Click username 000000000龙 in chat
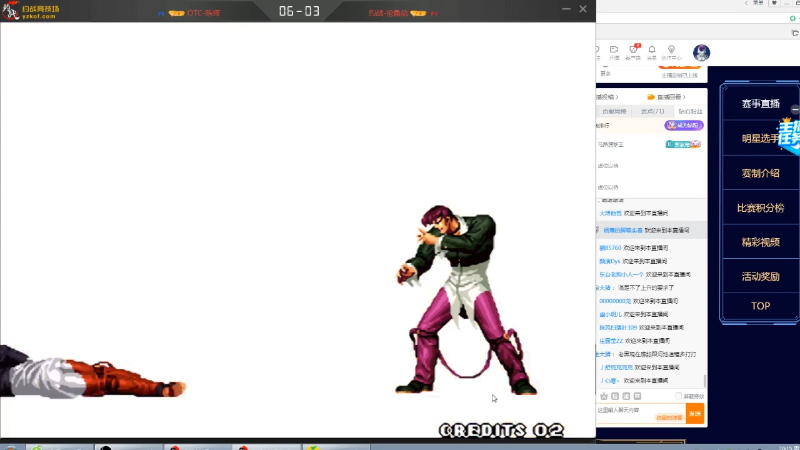Viewport: 800px width, 450px height. [615, 301]
